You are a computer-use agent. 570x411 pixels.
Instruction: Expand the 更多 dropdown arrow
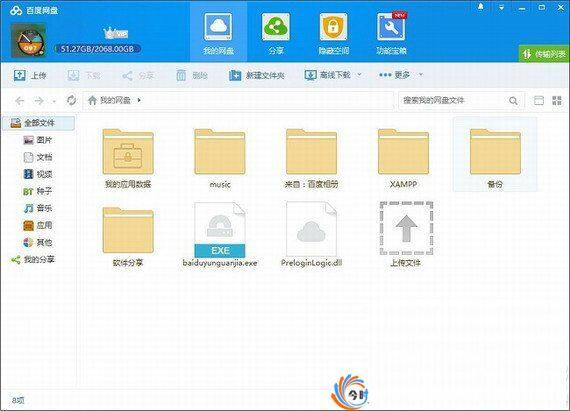[x=421, y=75]
